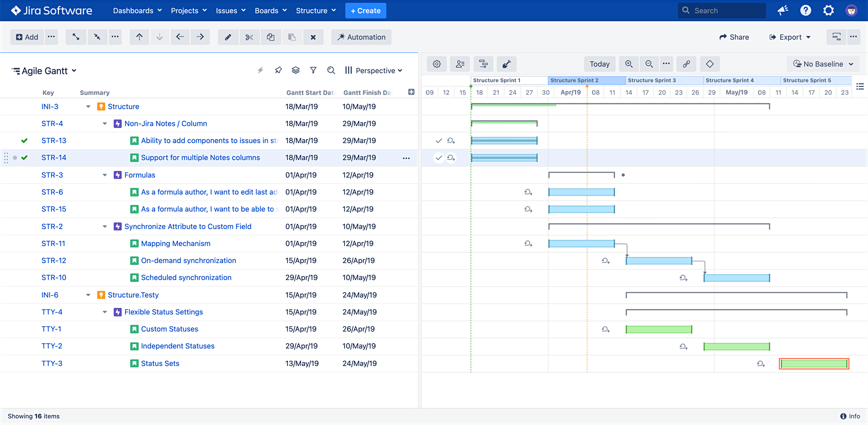Viewport: 868px width, 425px height.
Task: Click the Gantt task grouping icon
Action: click(483, 64)
